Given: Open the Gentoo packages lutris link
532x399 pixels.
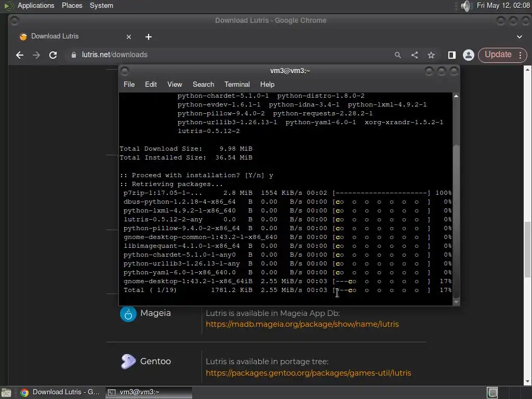Looking at the screenshot, I should click(308, 373).
